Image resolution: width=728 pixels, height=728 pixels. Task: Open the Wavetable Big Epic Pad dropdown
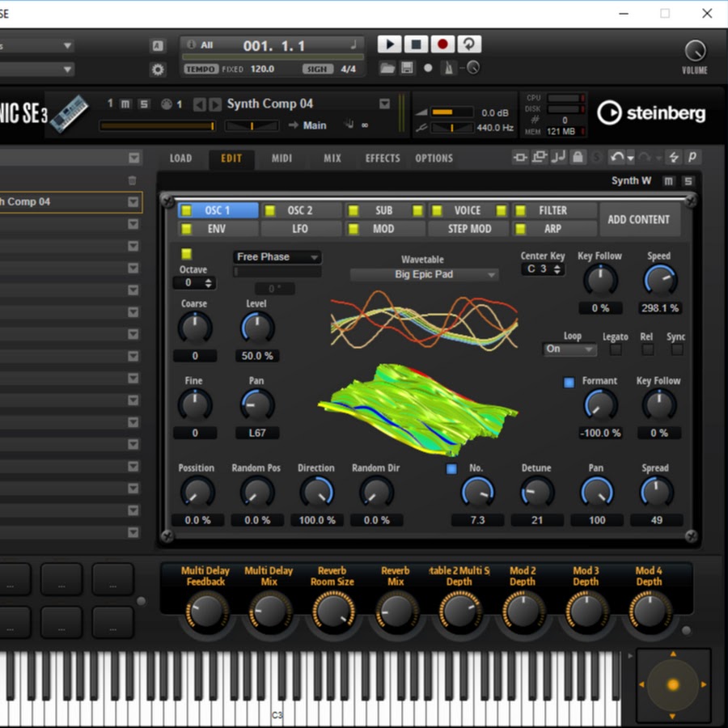pyautogui.click(x=424, y=274)
